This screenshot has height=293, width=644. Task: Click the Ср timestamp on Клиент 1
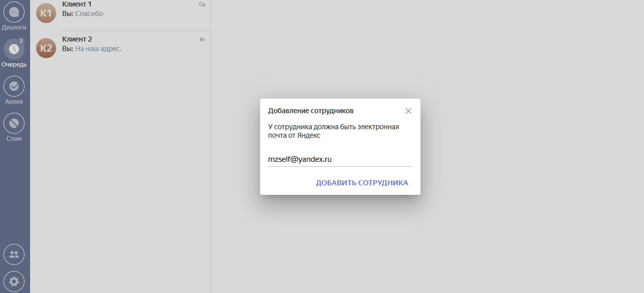click(202, 4)
